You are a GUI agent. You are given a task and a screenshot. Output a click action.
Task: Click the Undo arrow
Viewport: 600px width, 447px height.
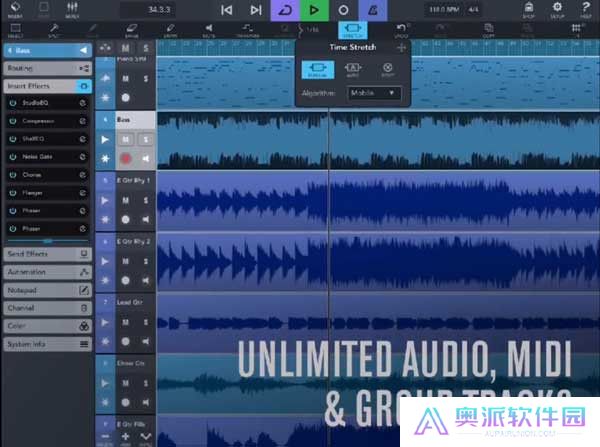point(401,30)
